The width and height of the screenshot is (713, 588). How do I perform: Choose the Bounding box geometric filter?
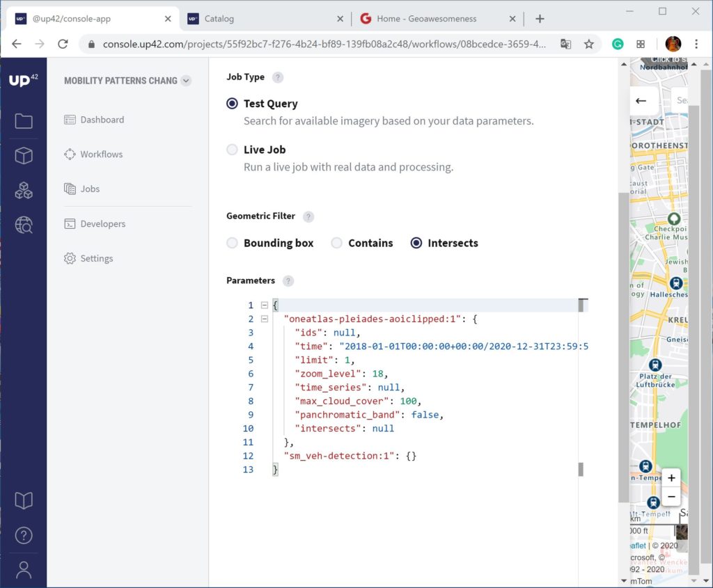[x=232, y=243]
